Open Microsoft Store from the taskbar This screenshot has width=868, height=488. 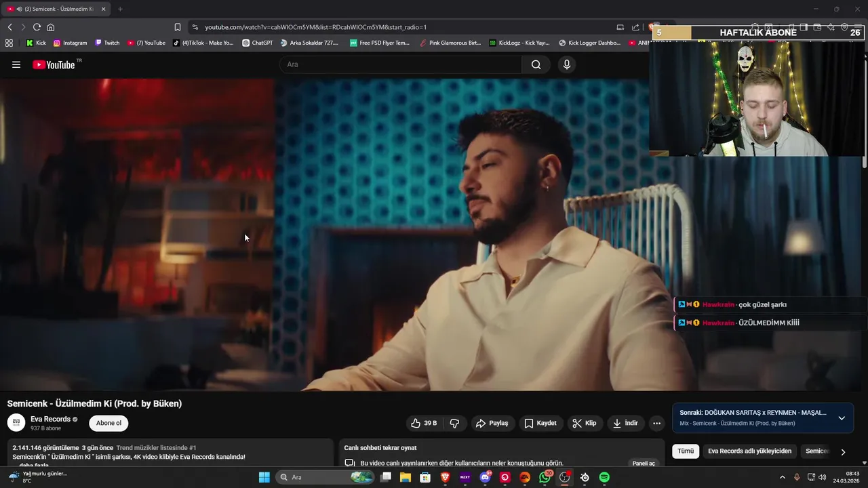tap(425, 477)
